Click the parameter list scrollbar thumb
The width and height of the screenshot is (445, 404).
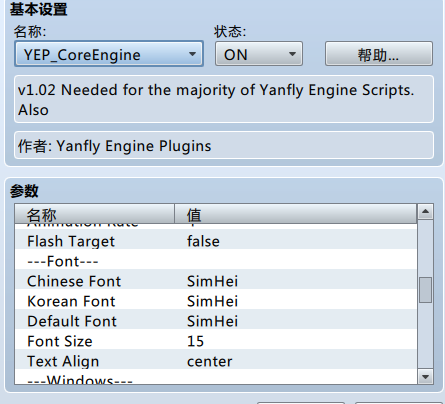425,290
